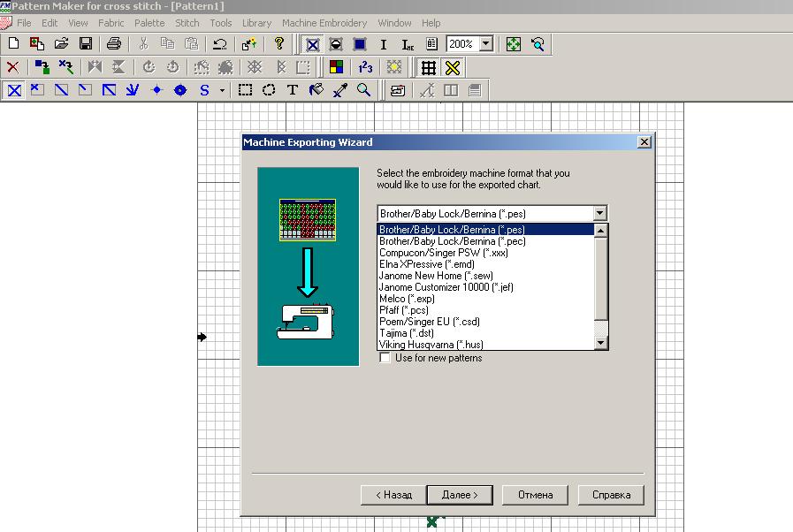Select the rectangular selection tool
793x532 pixels.
[246, 90]
